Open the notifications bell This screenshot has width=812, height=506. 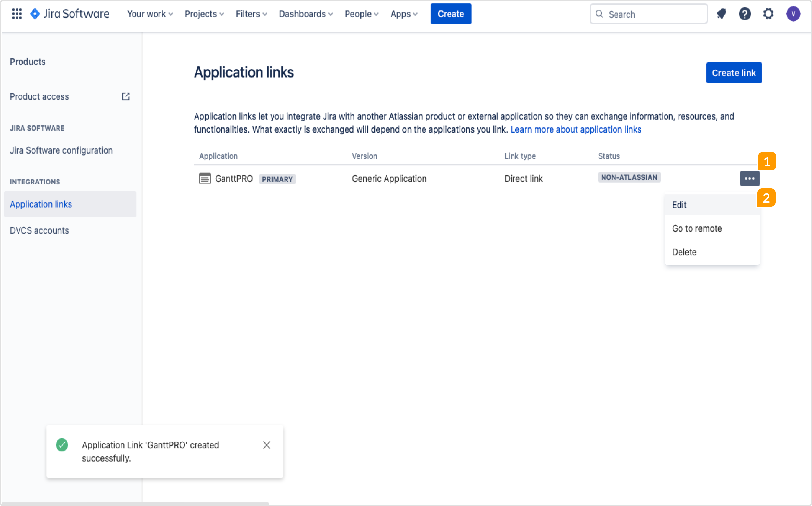point(721,14)
